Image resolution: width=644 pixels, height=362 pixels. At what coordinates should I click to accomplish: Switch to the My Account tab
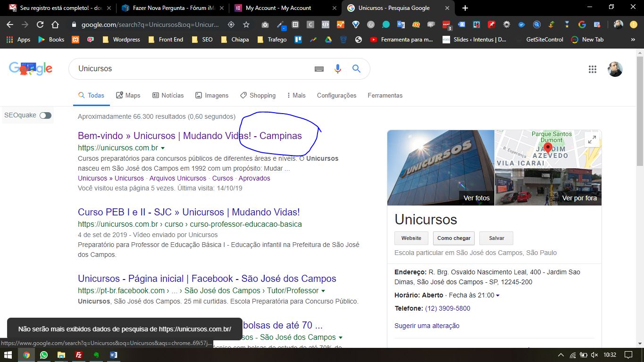pyautogui.click(x=285, y=8)
